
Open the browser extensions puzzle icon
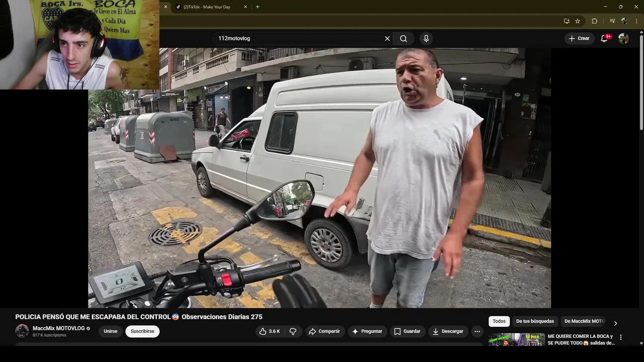click(594, 21)
